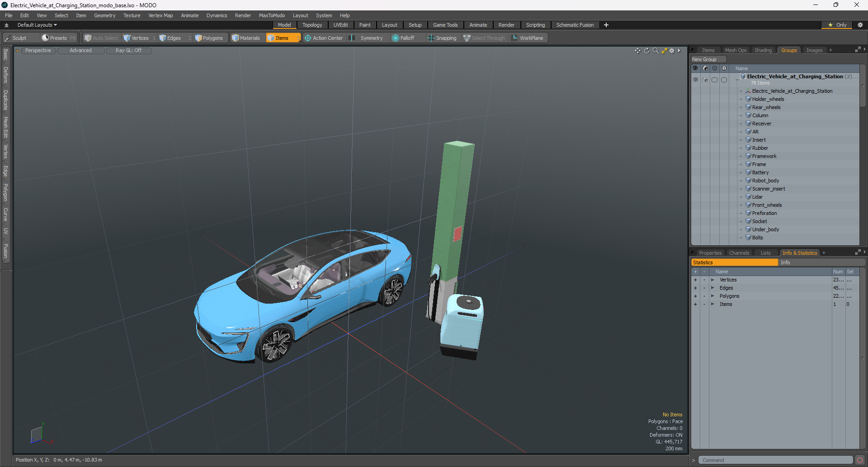Check the first box in the group row
Screen dimensions: 868x467
point(714,80)
